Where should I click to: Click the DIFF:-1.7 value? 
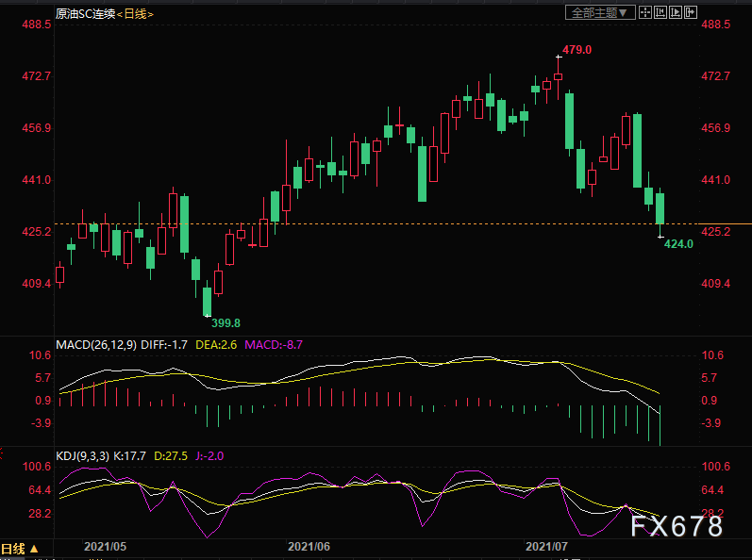(x=164, y=345)
